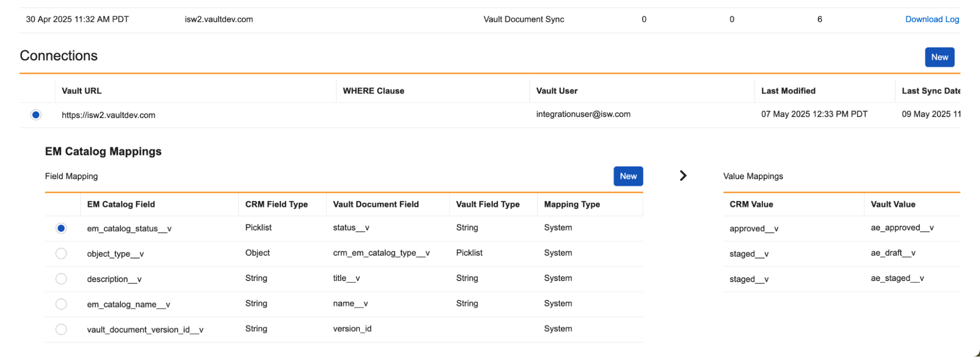
Task: Click the EM Catalog Field column header
Action: pos(121,204)
